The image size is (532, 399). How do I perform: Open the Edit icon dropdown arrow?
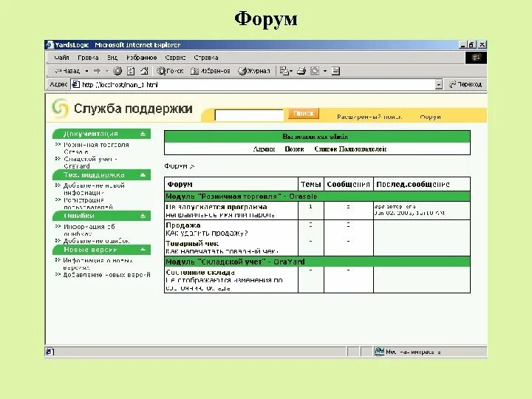325,71
